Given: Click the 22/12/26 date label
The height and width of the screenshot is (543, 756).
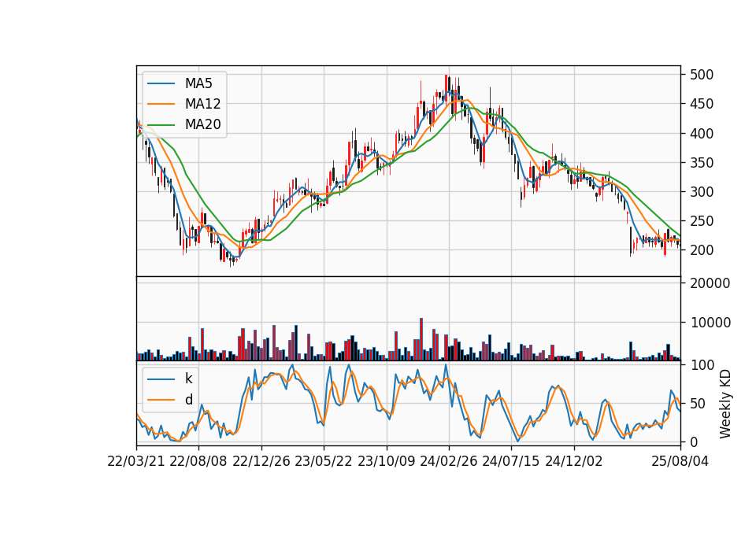Looking at the screenshot, I should pos(261,462).
